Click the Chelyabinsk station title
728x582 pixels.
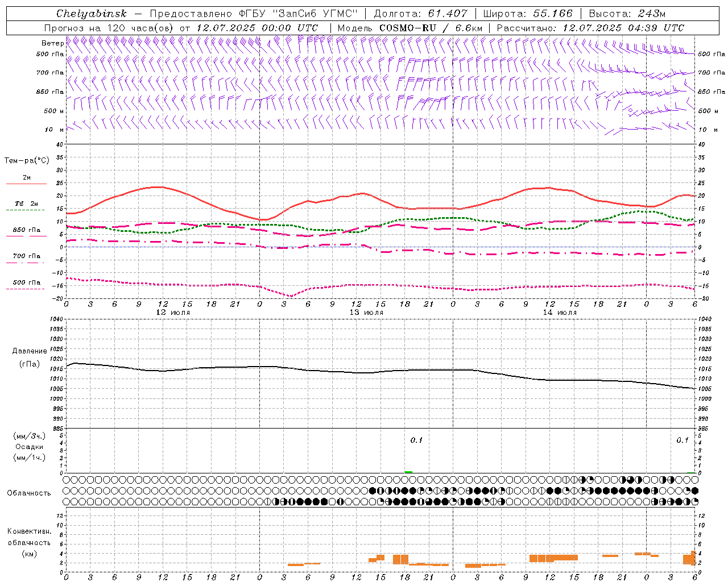[x=91, y=14]
